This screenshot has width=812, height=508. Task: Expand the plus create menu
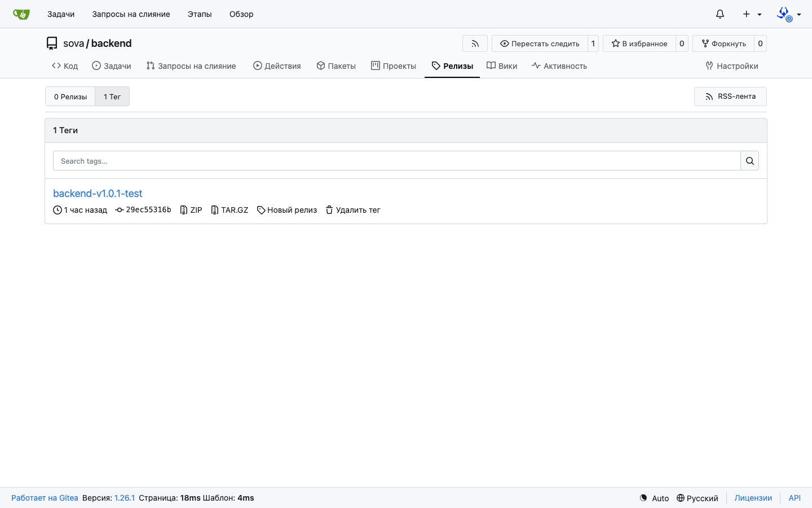[752, 14]
